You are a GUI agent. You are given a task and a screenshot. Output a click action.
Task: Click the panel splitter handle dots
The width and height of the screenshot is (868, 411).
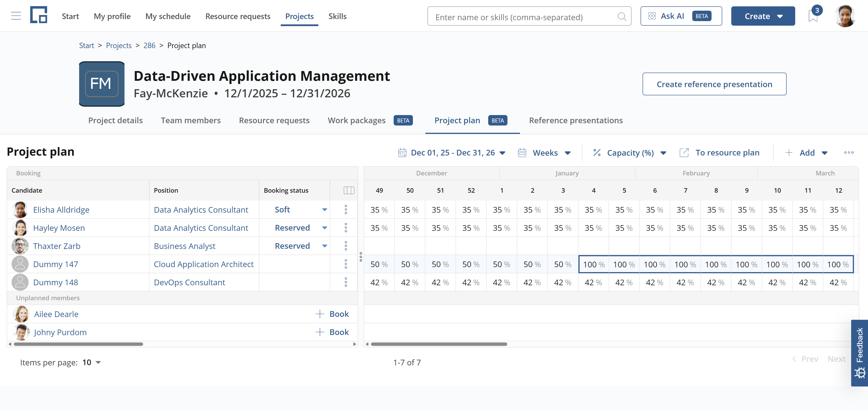coord(361,257)
